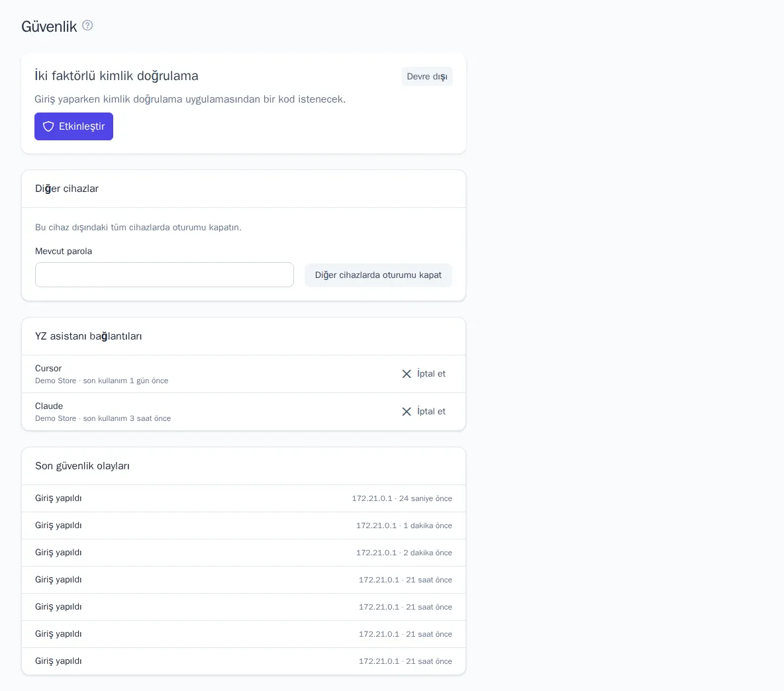Click the '172.21.0.1 · 2 dakika önce' entry
The image size is (784, 691).
404,553
